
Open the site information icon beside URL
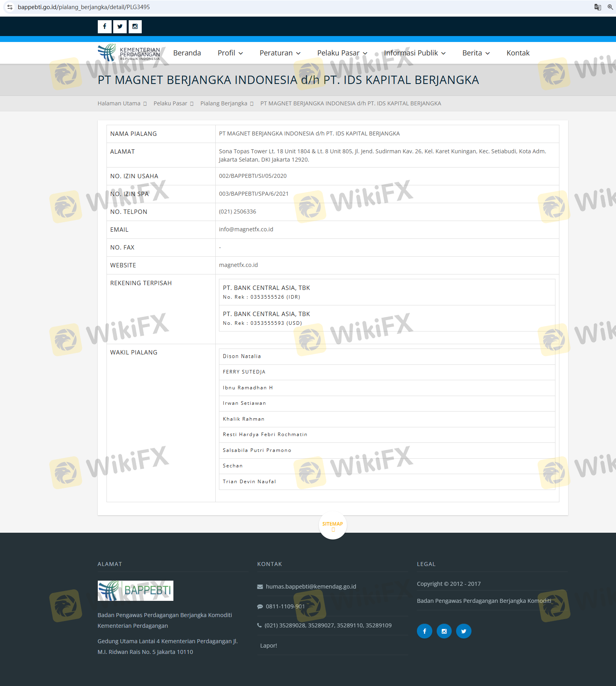click(10, 7)
